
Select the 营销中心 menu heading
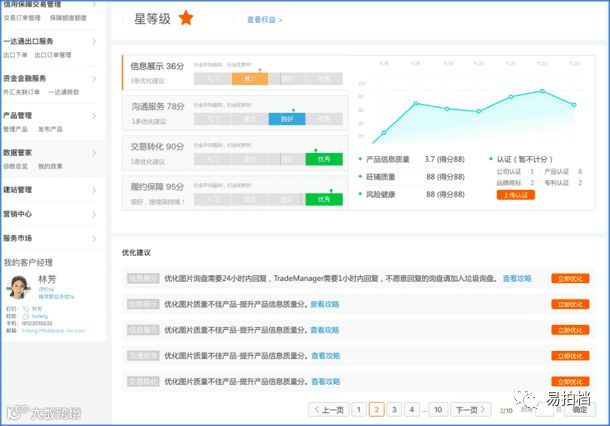(x=18, y=214)
